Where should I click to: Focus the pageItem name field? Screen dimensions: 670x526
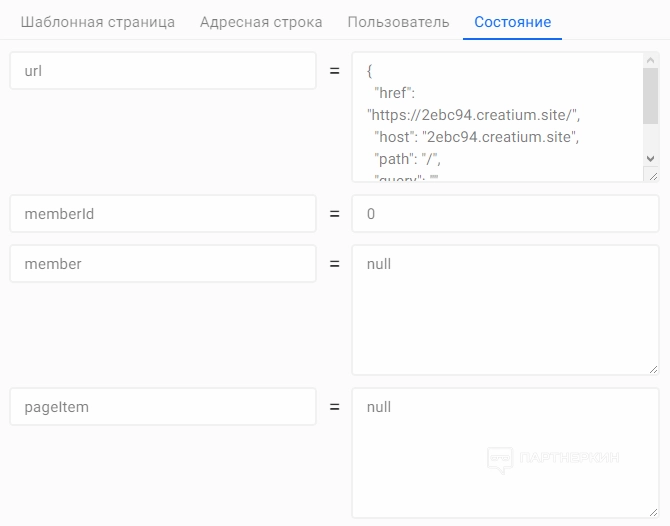coord(163,407)
